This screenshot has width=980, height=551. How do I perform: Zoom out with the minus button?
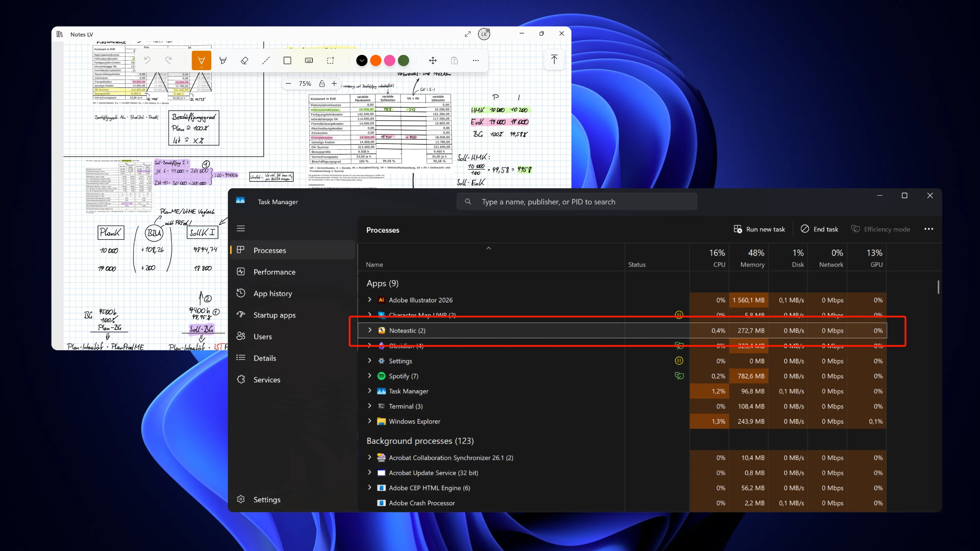point(288,84)
